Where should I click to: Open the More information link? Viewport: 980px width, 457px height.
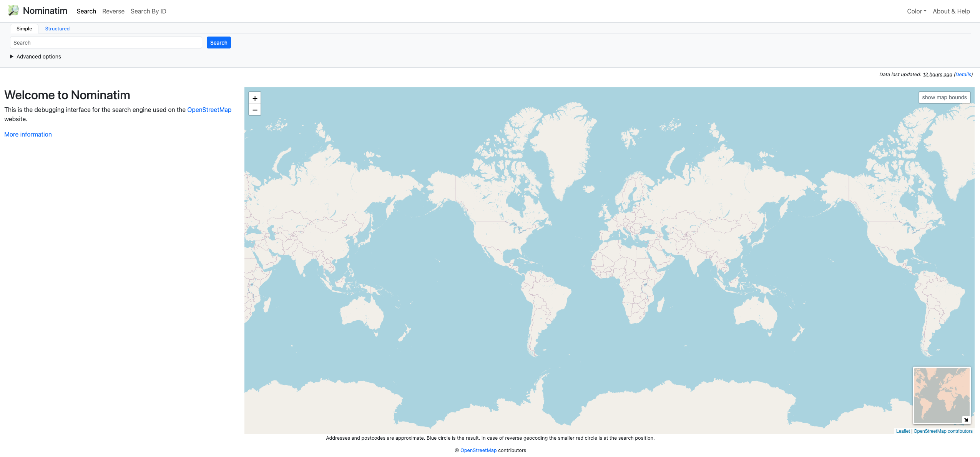[28, 134]
